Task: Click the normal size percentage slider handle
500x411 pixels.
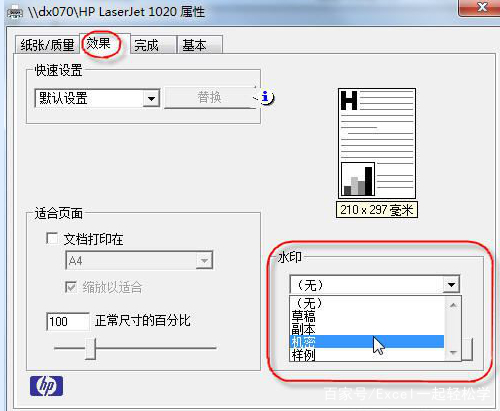Action: pyautogui.click(x=90, y=349)
